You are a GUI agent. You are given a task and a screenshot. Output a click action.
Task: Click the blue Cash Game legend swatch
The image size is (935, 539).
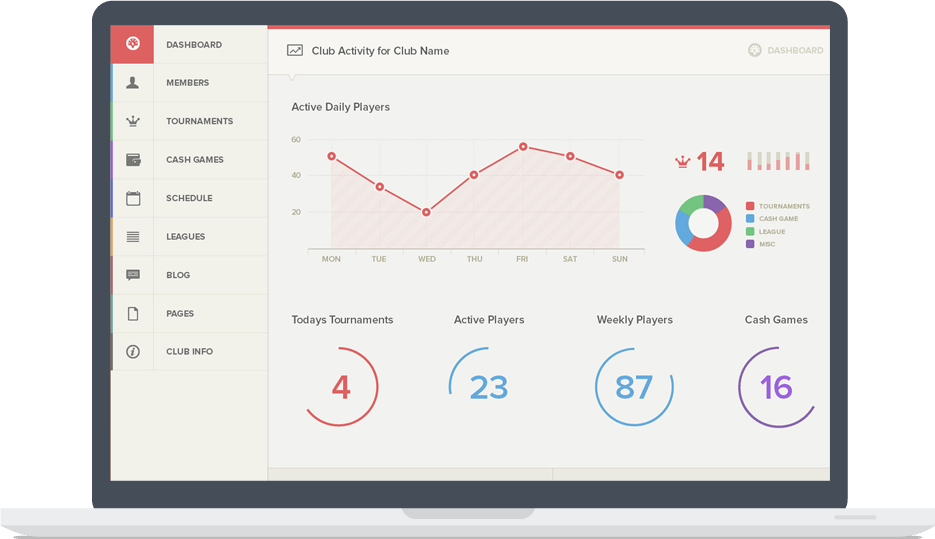(x=750, y=219)
